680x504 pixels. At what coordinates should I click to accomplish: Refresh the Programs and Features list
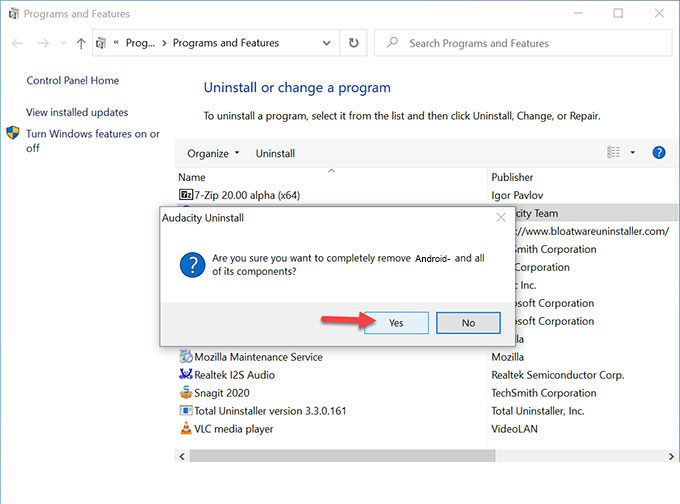pyautogui.click(x=353, y=43)
